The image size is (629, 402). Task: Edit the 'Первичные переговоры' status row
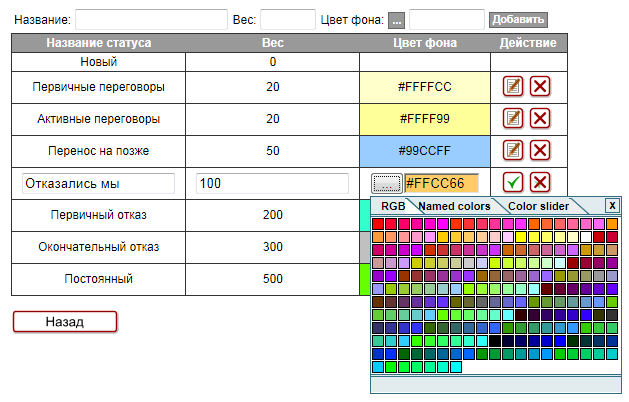[513, 87]
